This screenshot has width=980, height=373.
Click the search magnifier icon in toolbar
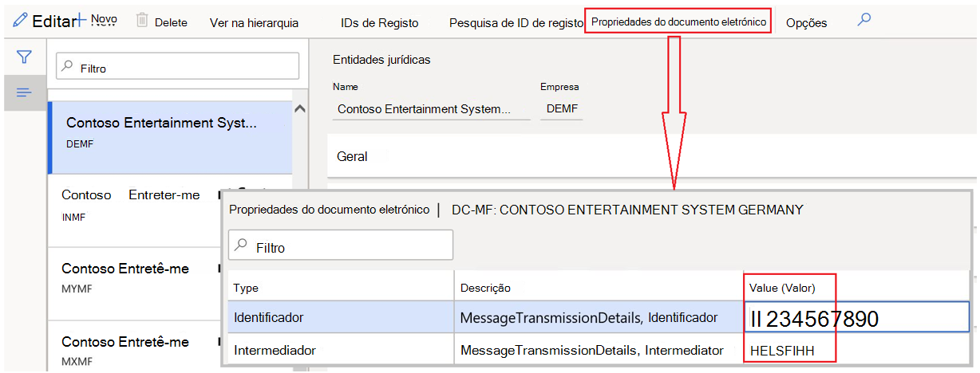pos(863,21)
